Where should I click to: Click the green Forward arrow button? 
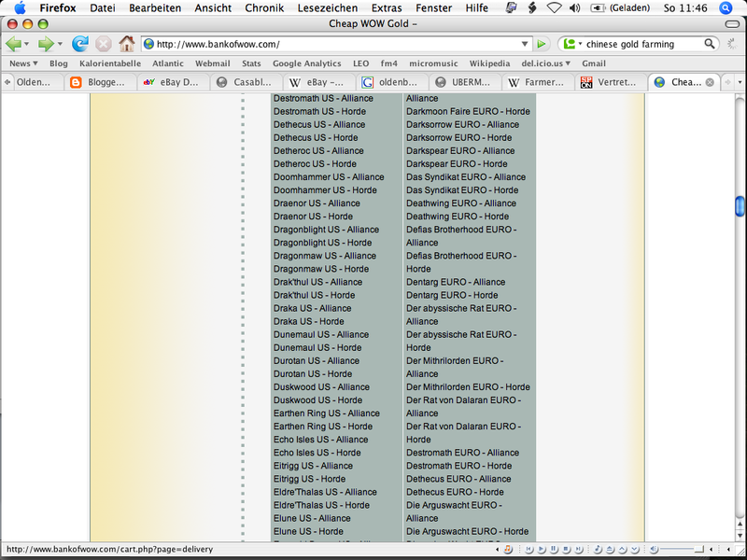tap(46, 44)
